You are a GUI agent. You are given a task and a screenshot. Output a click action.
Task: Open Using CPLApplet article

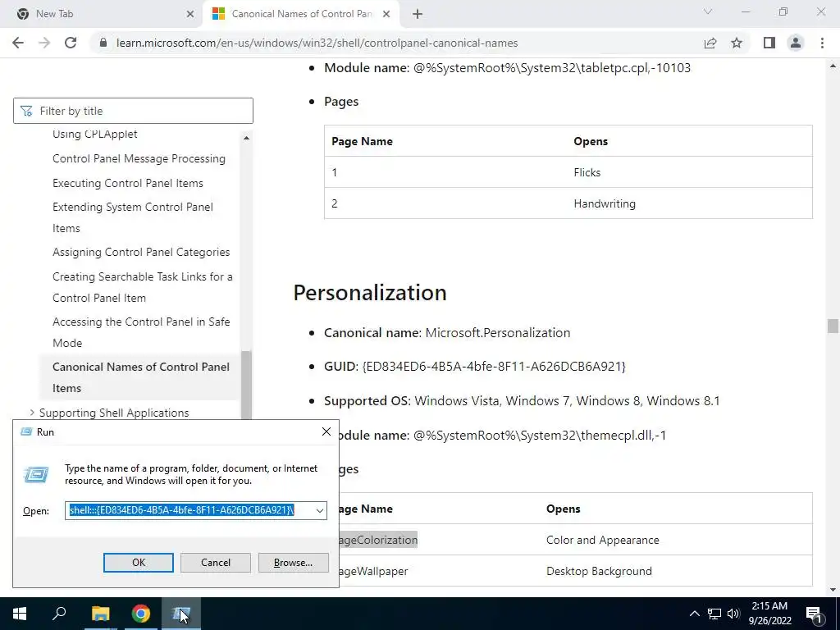click(x=95, y=134)
